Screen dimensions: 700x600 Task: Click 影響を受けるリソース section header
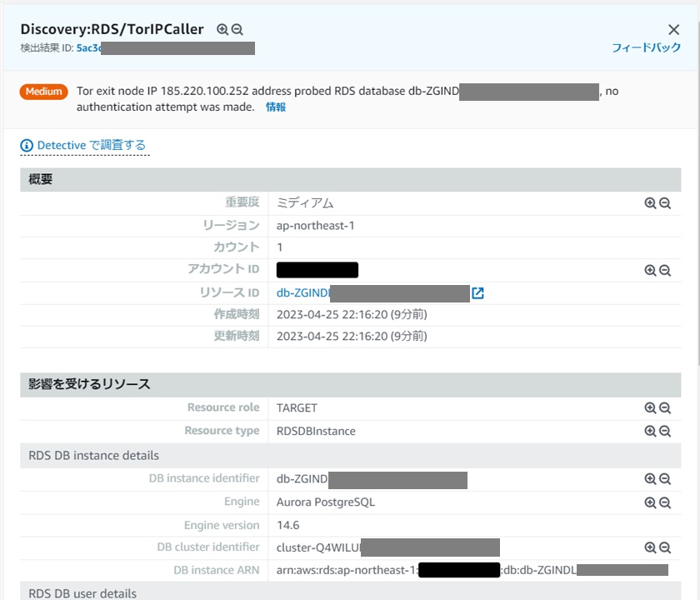click(x=351, y=384)
